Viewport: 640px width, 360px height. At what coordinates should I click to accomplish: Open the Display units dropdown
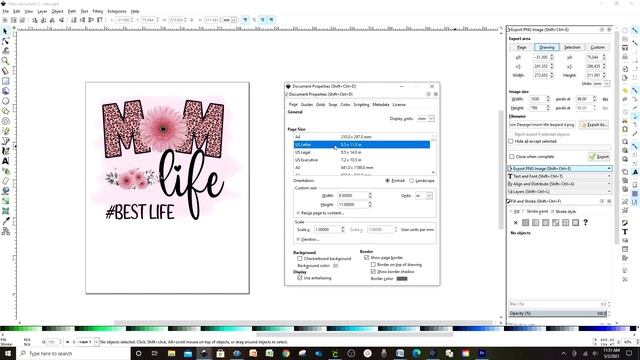click(x=425, y=119)
